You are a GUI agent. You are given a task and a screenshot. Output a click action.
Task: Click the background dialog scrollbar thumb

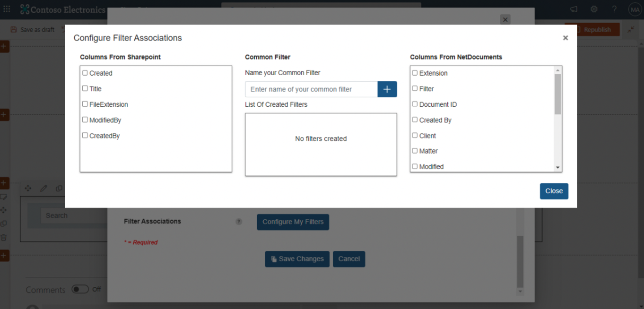(520, 261)
